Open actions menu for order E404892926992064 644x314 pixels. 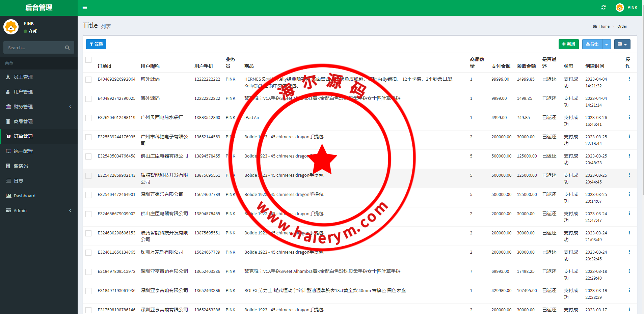[x=629, y=79]
